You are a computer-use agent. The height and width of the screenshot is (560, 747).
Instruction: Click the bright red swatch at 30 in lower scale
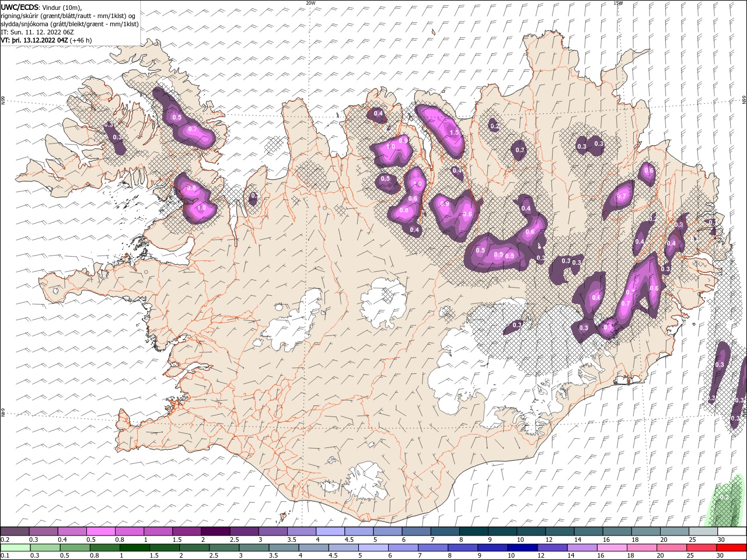pos(731,548)
